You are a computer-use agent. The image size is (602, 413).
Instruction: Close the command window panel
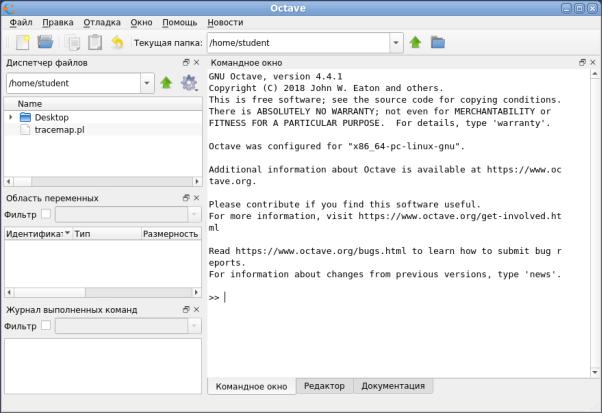point(593,62)
